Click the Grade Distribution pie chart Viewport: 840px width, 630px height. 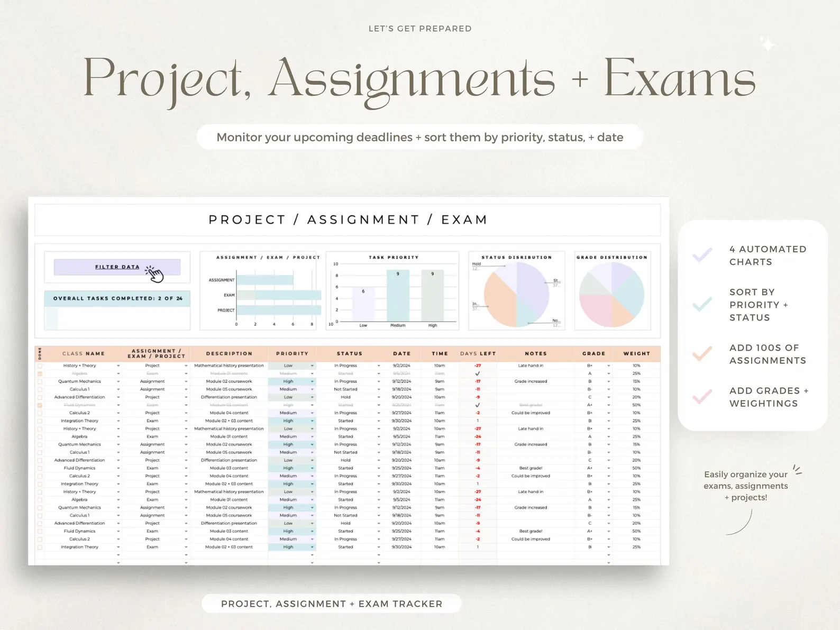click(611, 295)
